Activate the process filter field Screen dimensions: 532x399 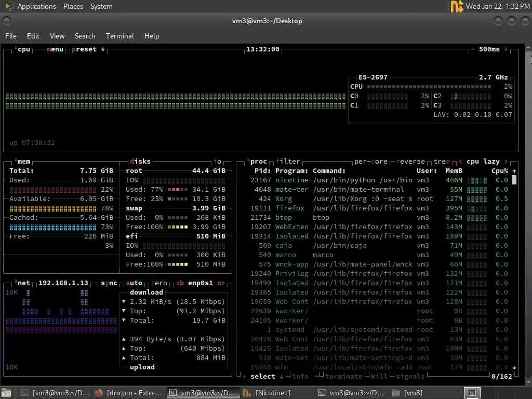(x=288, y=162)
